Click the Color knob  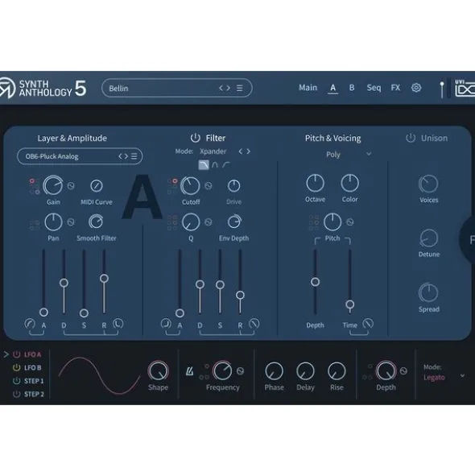point(349,184)
